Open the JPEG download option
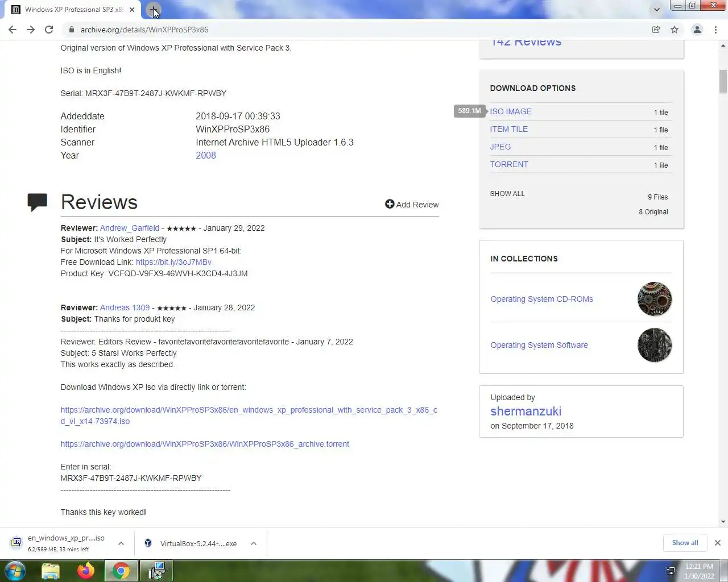 pyautogui.click(x=500, y=147)
